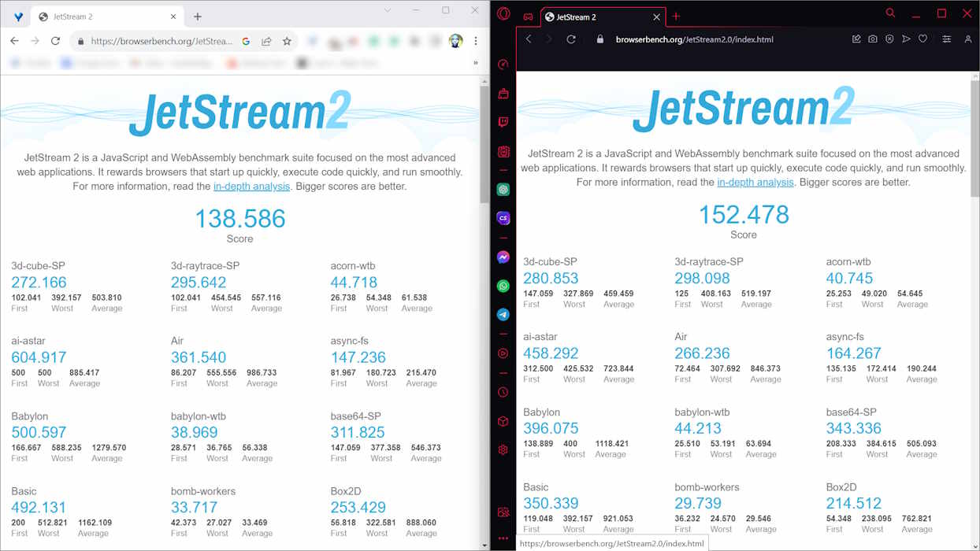Bookmark the page with Chrome's star icon
The height and width of the screenshot is (551, 980).
pos(286,40)
